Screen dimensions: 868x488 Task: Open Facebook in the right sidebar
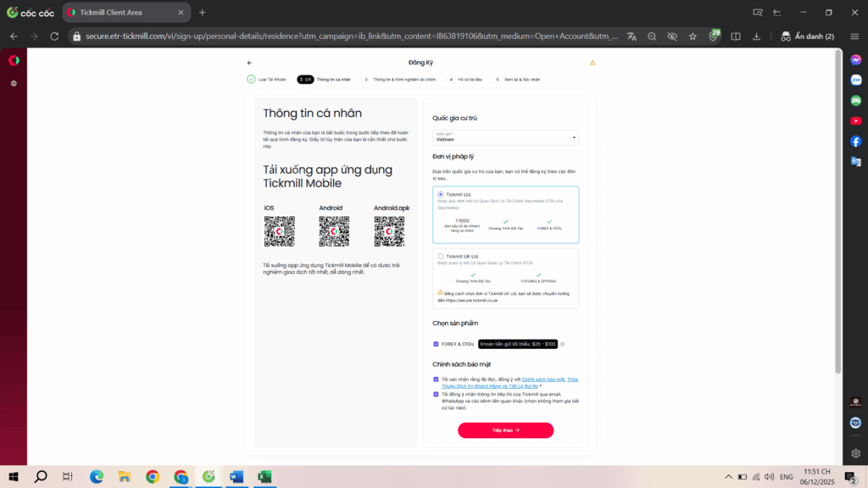856,141
